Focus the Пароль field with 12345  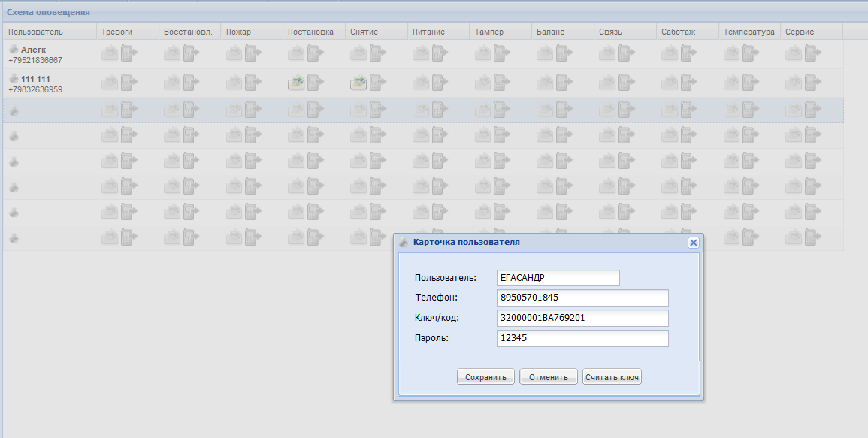(x=582, y=338)
